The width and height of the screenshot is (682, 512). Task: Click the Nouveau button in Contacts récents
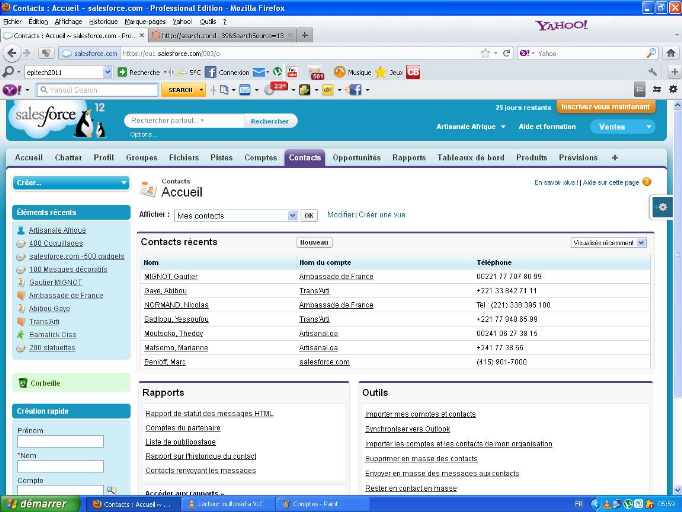coord(315,242)
